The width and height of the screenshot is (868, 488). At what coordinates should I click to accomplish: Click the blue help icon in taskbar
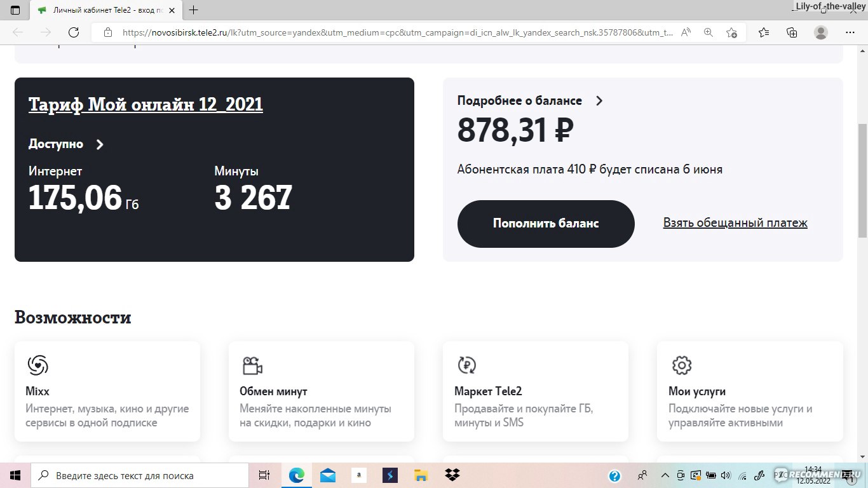[x=614, y=475]
